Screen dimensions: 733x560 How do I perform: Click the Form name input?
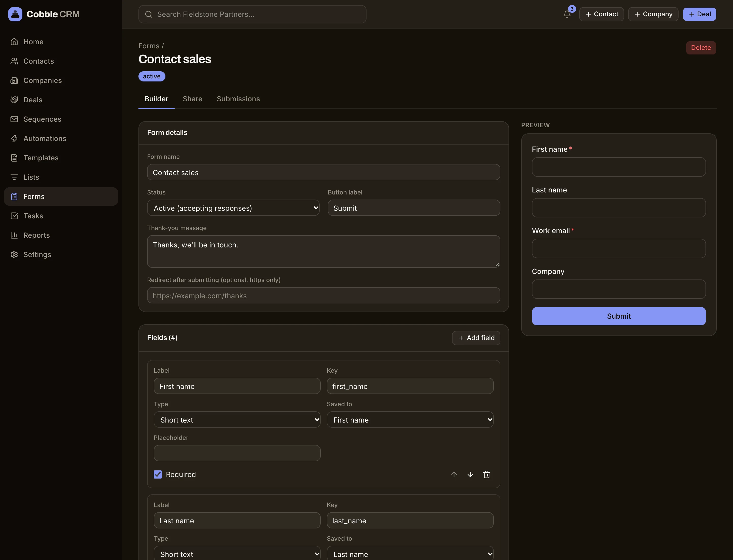pos(323,172)
